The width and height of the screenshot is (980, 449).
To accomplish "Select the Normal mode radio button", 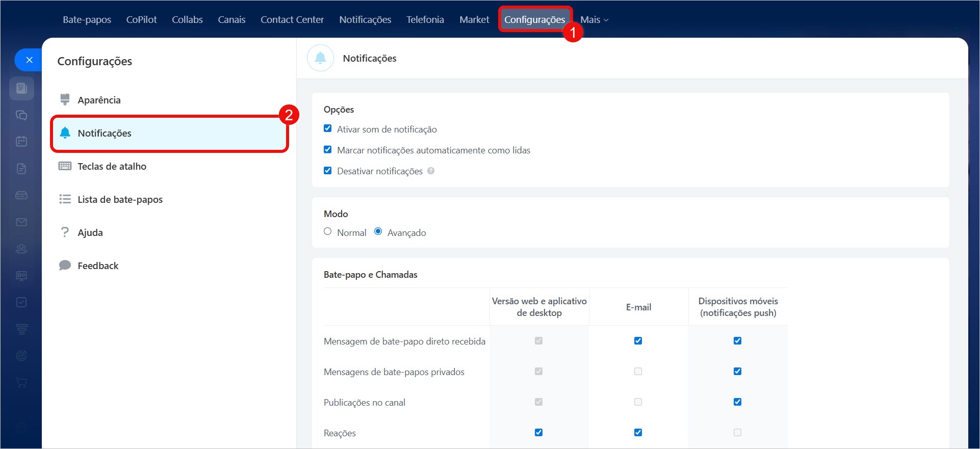I will (x=328, y=231).
